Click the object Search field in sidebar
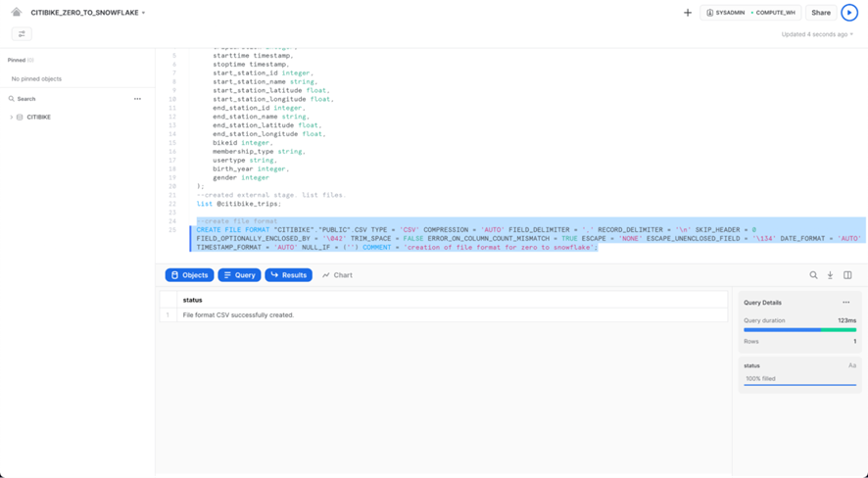 (59, 99)
